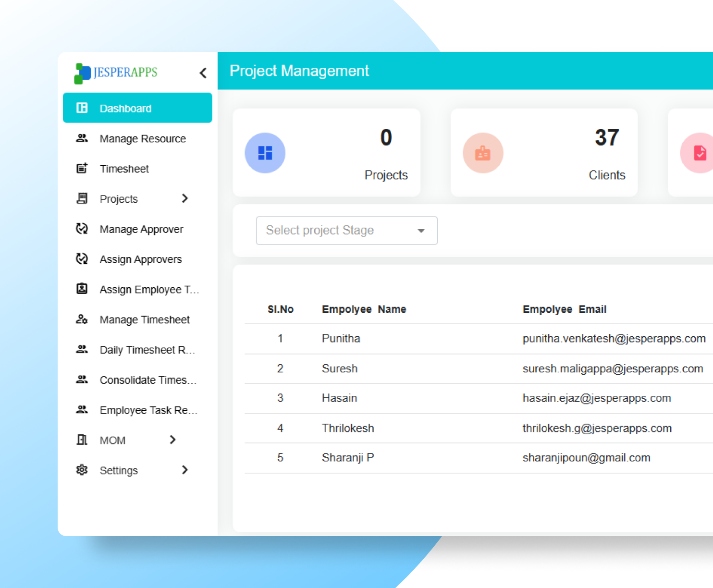Viewport: 713px width, 588px height.
Task: Click the blue Projects card icon
Action: tap(265, 153)
